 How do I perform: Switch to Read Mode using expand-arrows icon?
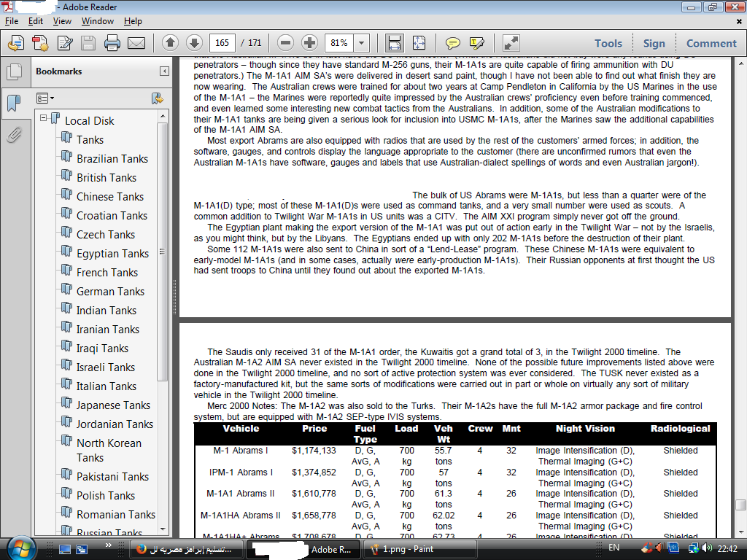click(511, 43)
